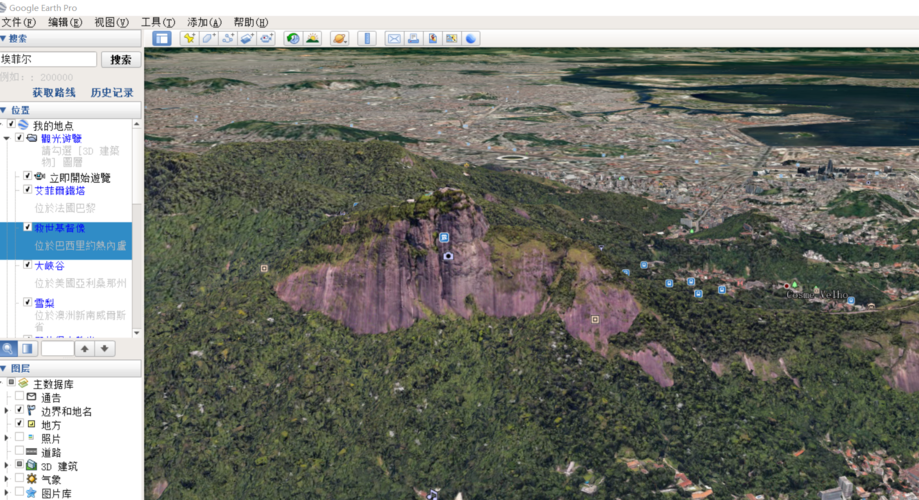
Task: Click the Email envelope icon
Action: tap(394, 39)
